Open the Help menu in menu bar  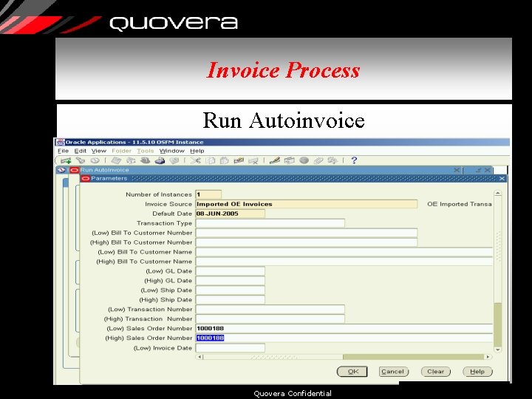tap(197, 151)
